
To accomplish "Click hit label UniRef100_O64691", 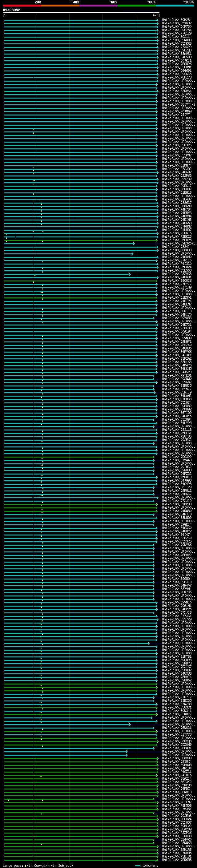I will (x=177, y=71).
